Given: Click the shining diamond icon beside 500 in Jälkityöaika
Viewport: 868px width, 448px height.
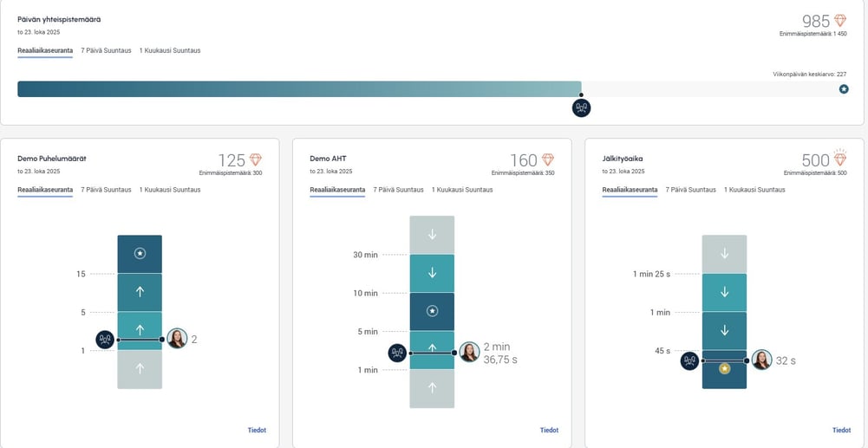Looking at the screenshot, I should tap(839, 159).
